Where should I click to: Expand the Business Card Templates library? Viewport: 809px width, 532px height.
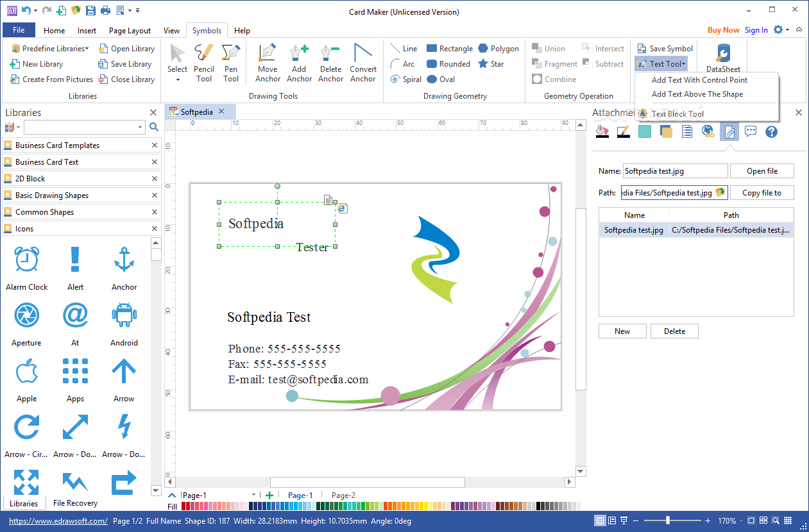[77, 145]
